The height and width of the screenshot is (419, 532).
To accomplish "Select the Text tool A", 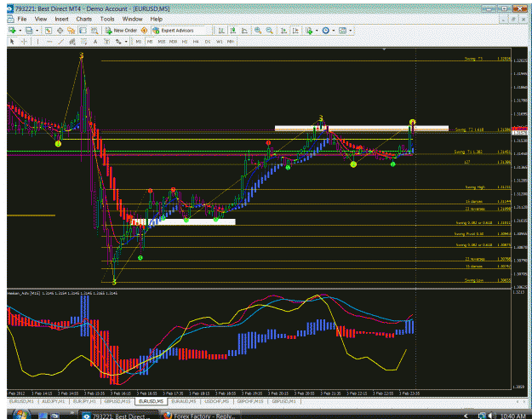I will pos(95,42).
